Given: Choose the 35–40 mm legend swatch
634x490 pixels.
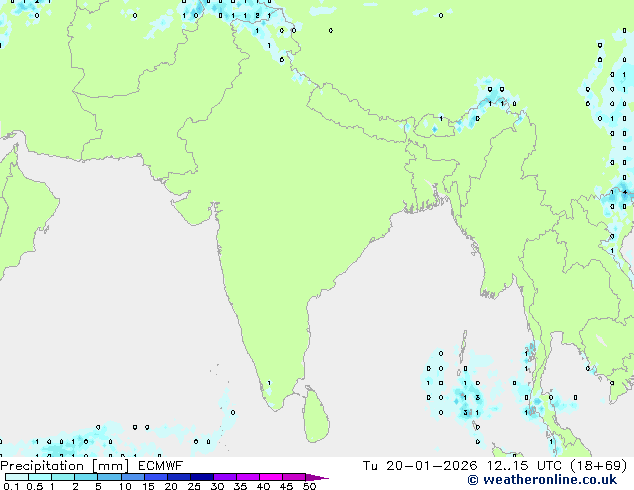Looking at the screenshot, I should pyautogui.click(x=248, y=477).
